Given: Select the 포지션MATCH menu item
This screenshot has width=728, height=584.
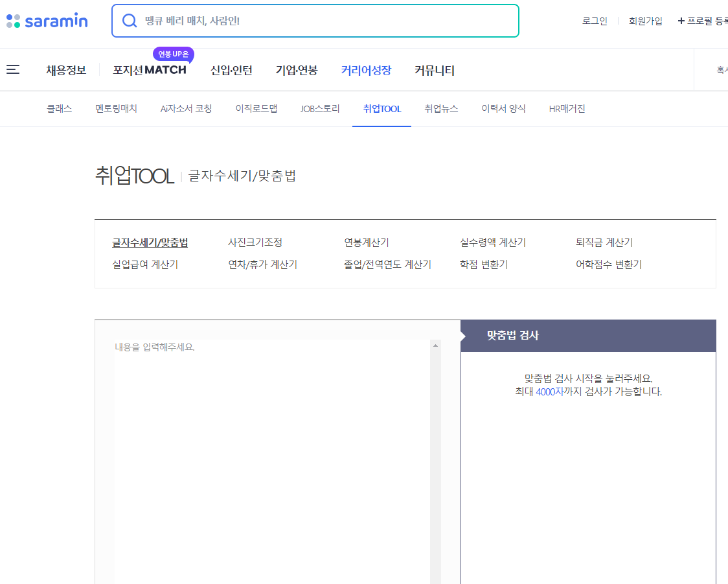Looking at the screenshot, I should point(150,70).
